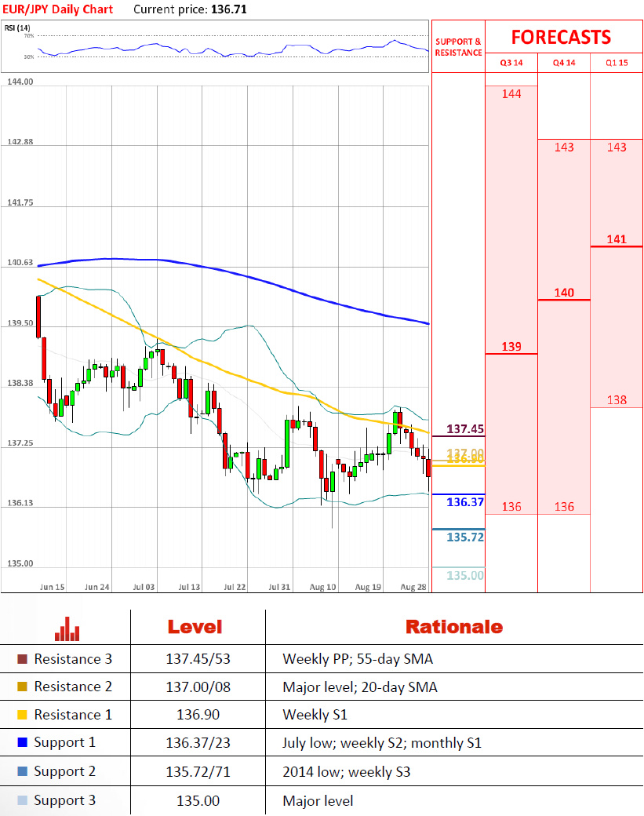Click the 137.45/53 level cell
Image resolution: width=644 pixels, height=816 pixels.
(198, 659)
